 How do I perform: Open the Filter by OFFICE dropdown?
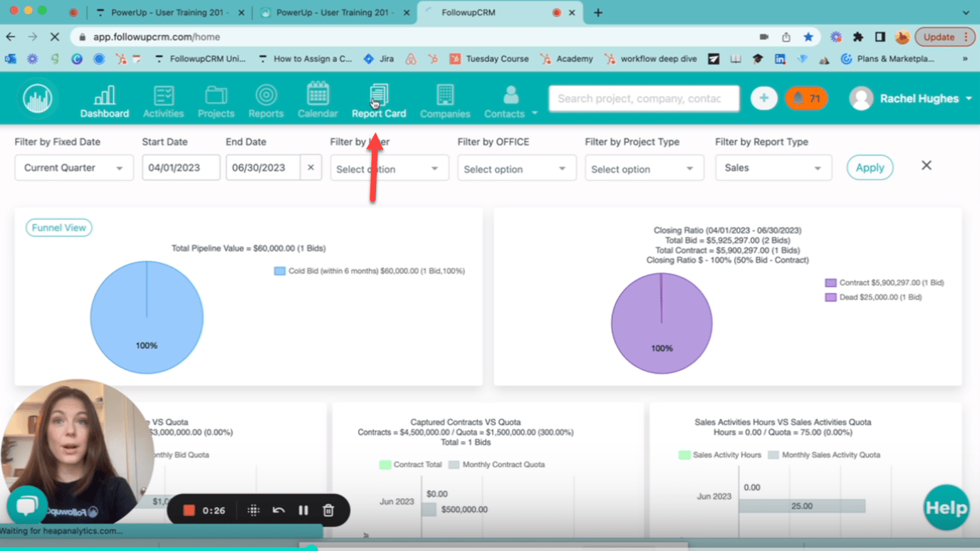[516, 169]
